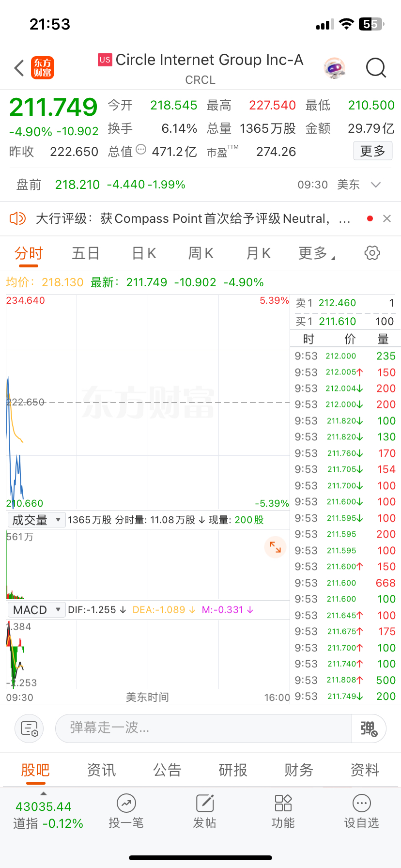The width and height of the screenshot is (401, 868).
Task: Tap the 211.675 trade row
Action: 345,631
